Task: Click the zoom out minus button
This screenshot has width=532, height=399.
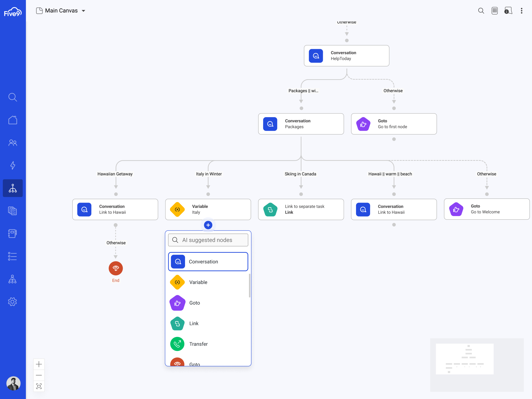Action: coord(39,375)
